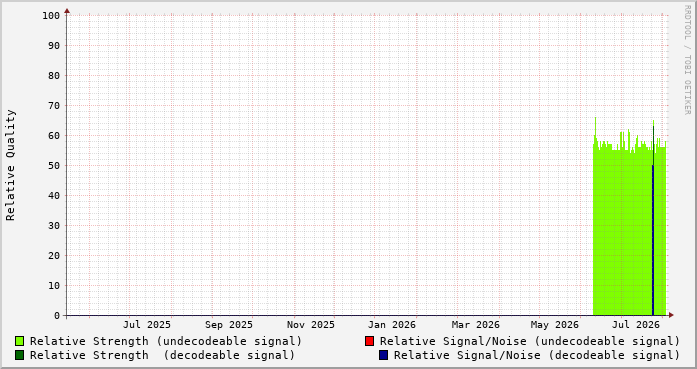Click the May 2026 x-axis label
Viewport: 697px width, 369px height.
pyautogui.click(x=555, y=325)
